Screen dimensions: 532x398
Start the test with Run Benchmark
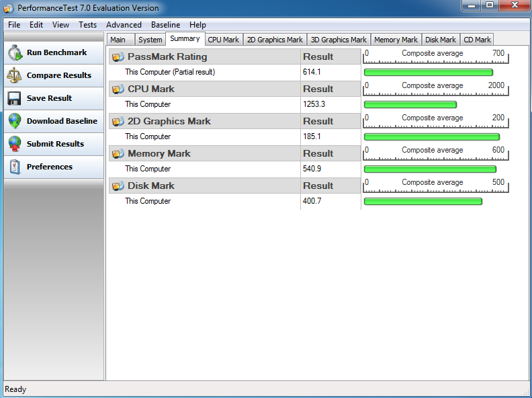(x=54, y=52)
